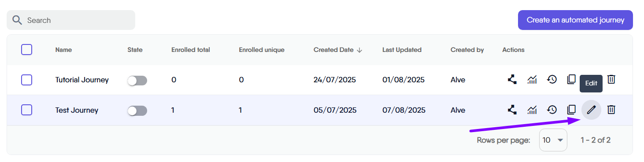The image size is (644, 162).
Task: Toggle Tutorial Journey state switch
Action: coord(137,81)
